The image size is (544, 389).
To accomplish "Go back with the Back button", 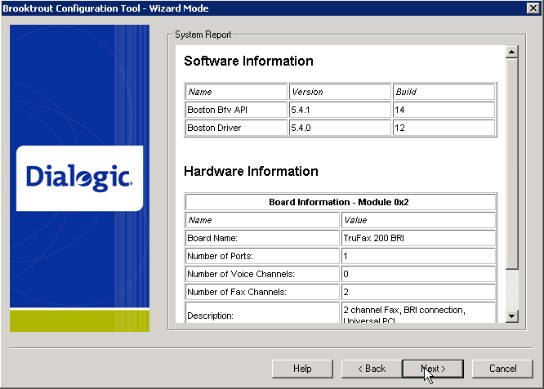I will click(x=372, y=369).
